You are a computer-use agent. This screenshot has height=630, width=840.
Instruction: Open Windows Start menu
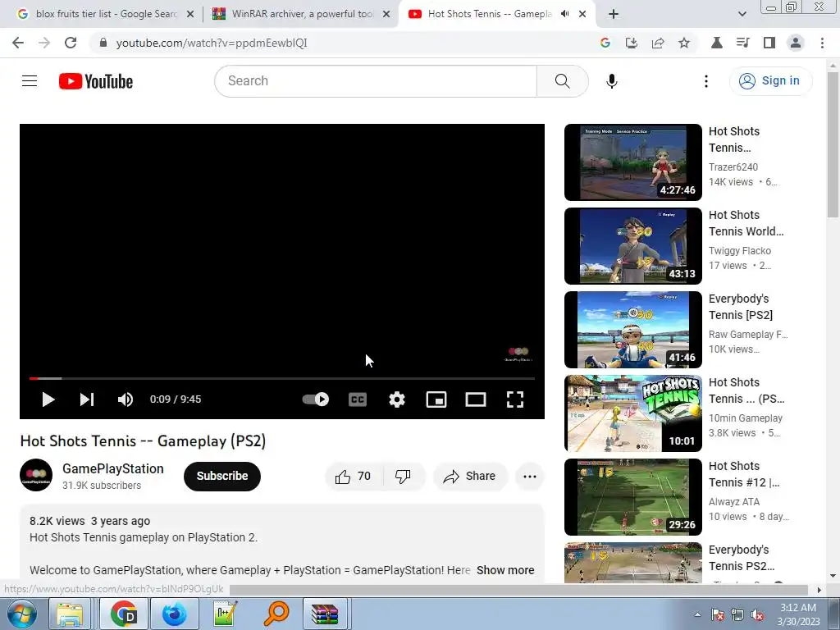coord(21,614)
